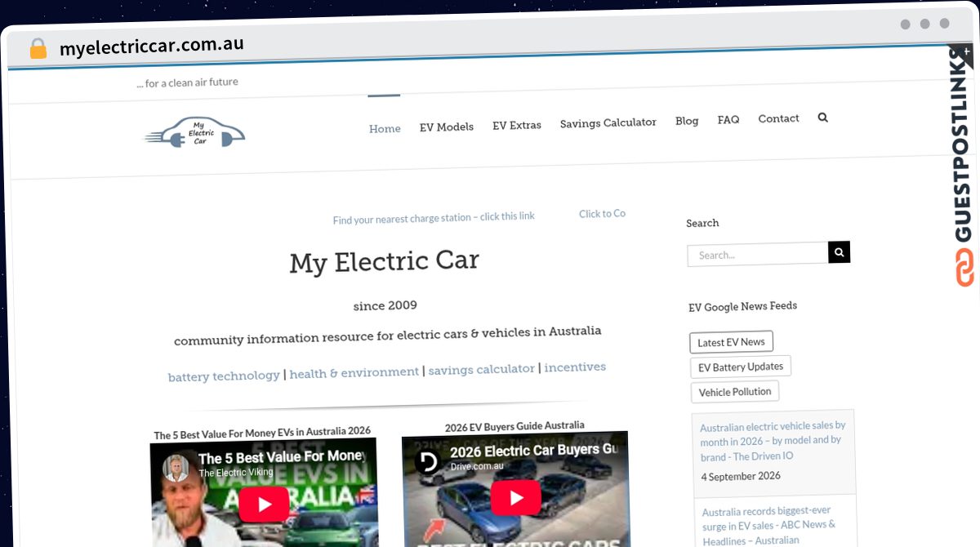Open the battery technology link
Image resolution: width=980 pixels, height=547 pixels.
tap(224, 376)
